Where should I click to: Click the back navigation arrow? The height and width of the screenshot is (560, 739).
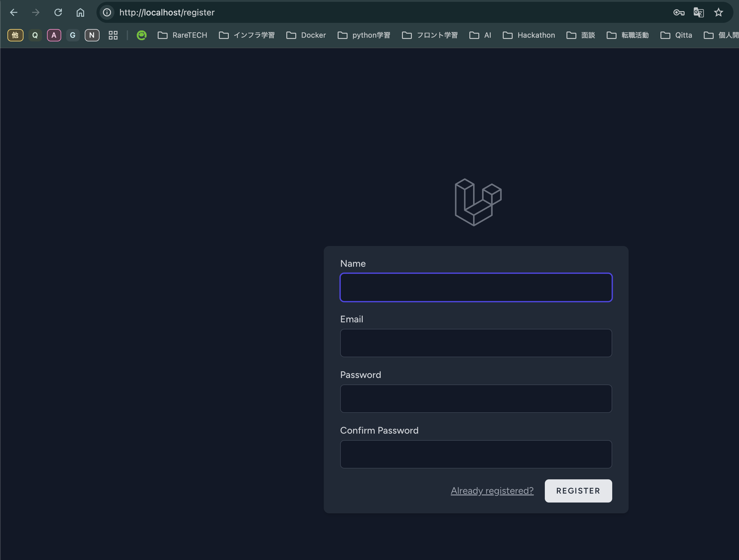pos(14,12)
